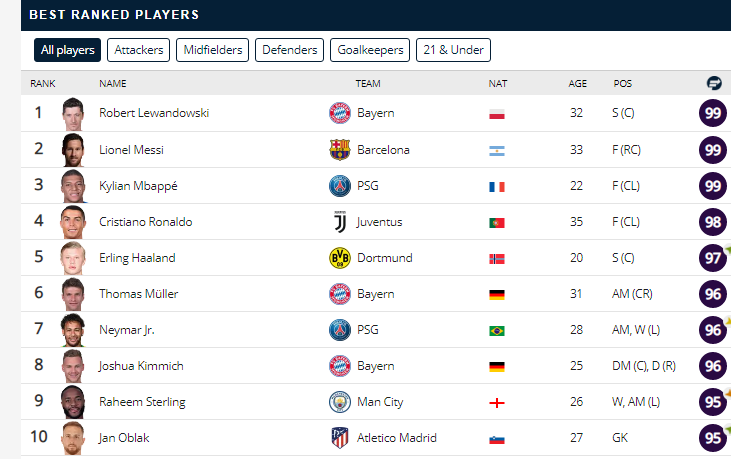Click the Poland flag icon
731x459 pixels.
pos(497,114)
